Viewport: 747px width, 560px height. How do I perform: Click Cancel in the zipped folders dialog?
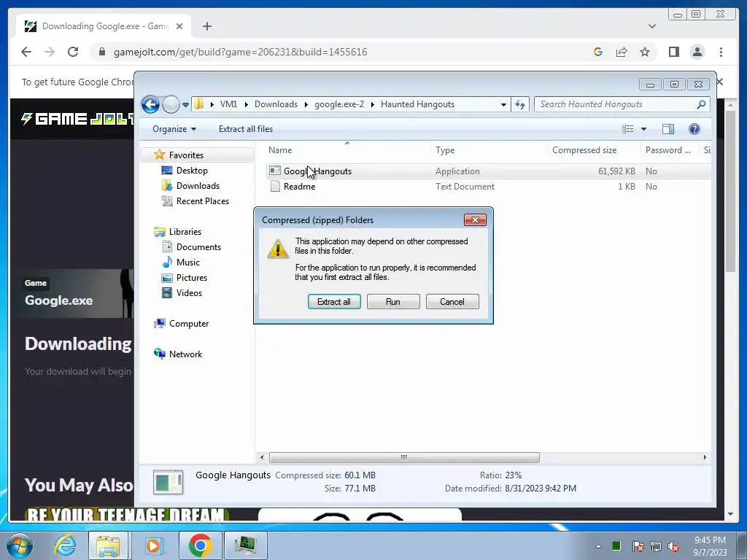452,302
